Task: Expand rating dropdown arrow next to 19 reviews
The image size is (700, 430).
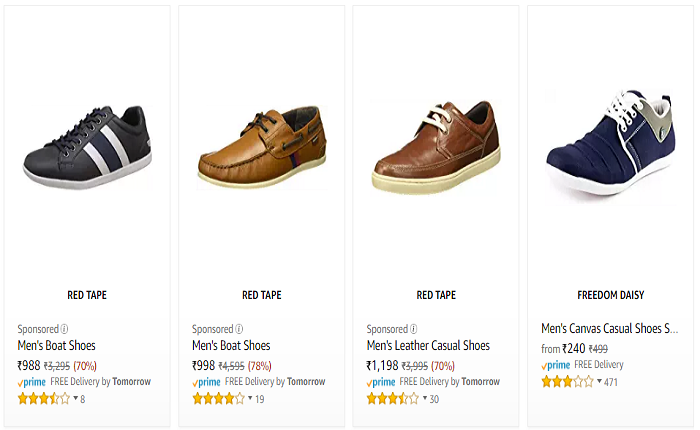Action: click(x=249, y=399)
